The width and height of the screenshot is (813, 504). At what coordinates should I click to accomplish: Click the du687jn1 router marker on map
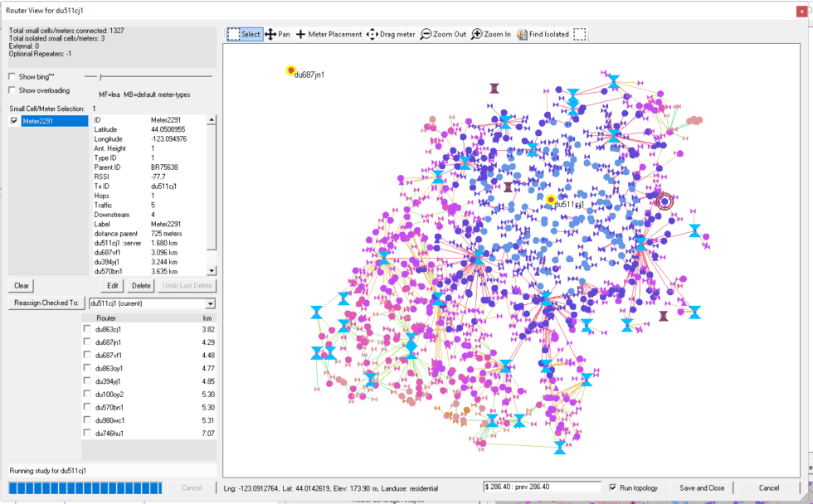[291, 71]
